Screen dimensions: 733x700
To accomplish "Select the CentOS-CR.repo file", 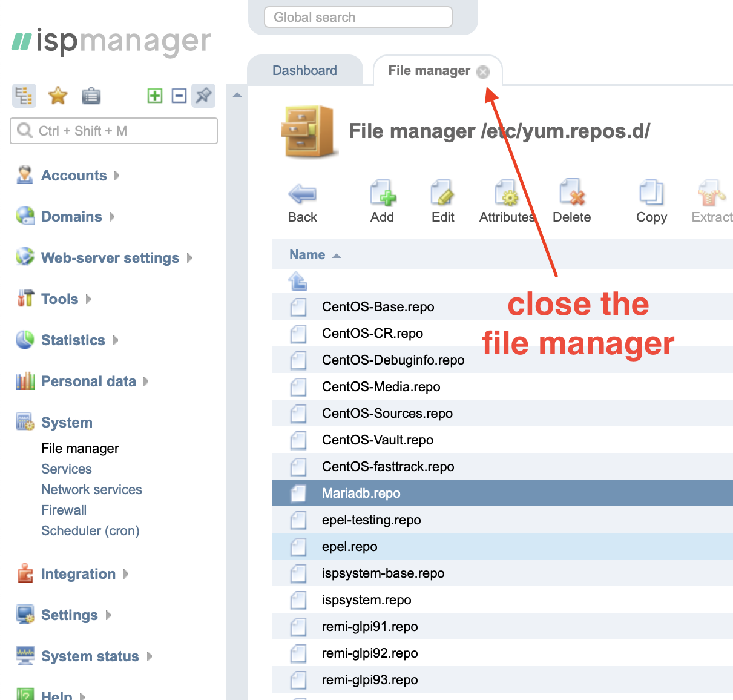I will pos(502,334).
